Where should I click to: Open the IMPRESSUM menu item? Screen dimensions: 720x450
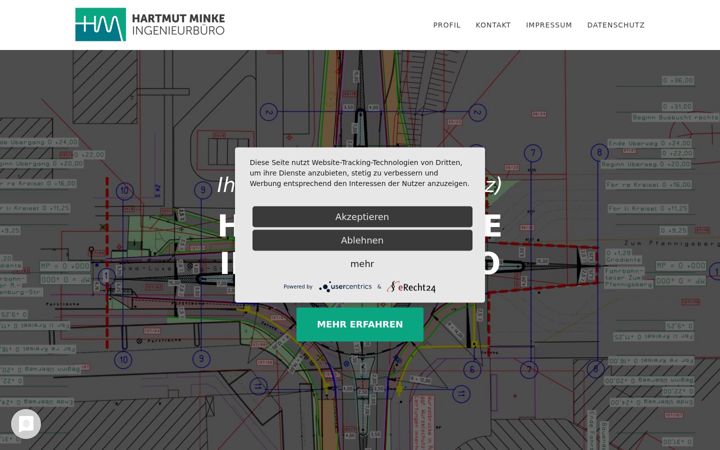click(x=549, y=25)
